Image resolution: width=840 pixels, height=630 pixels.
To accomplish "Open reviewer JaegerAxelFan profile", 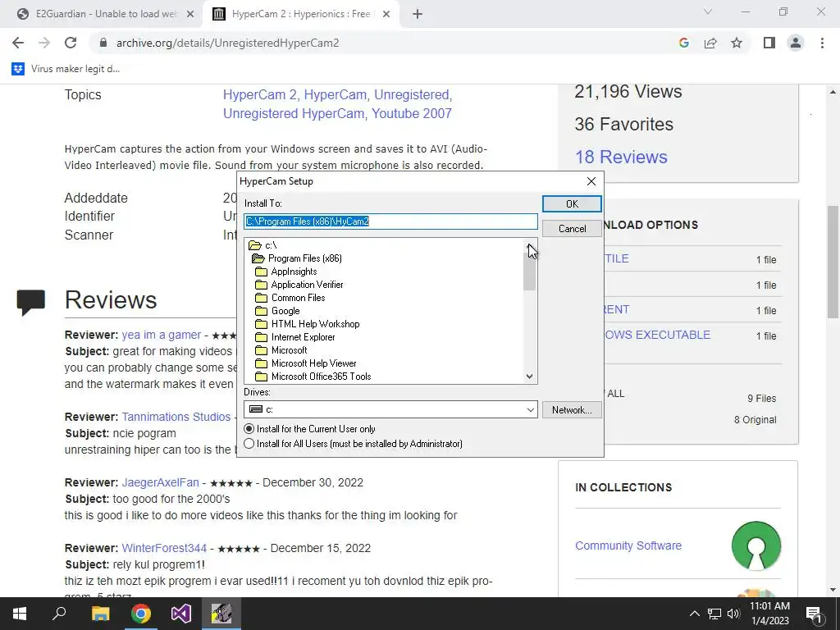I will pyautogui.click(x=160, y=482).
